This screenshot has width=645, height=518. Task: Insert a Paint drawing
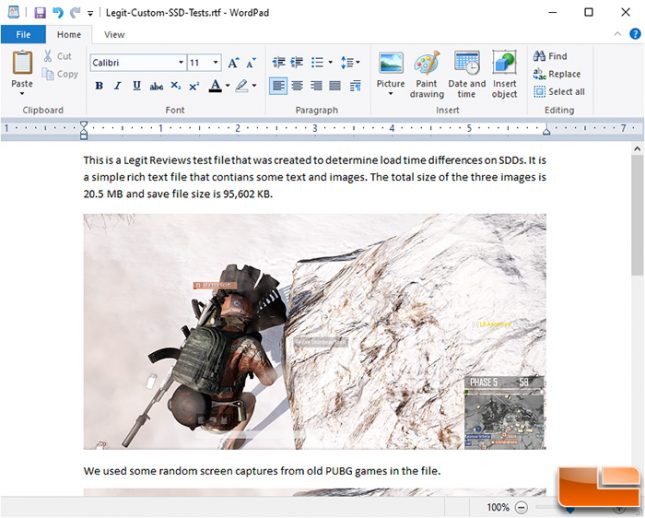coord(427,74)
